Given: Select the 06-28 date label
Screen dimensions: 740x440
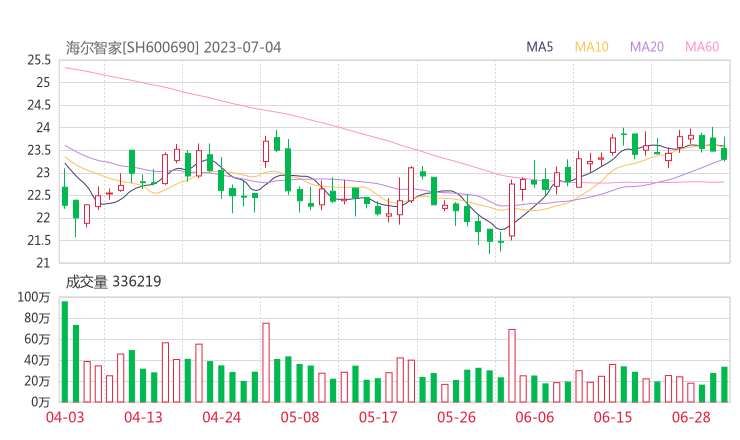Looking at the screenshot, I should pyautogui.click(x=691, y=417).
